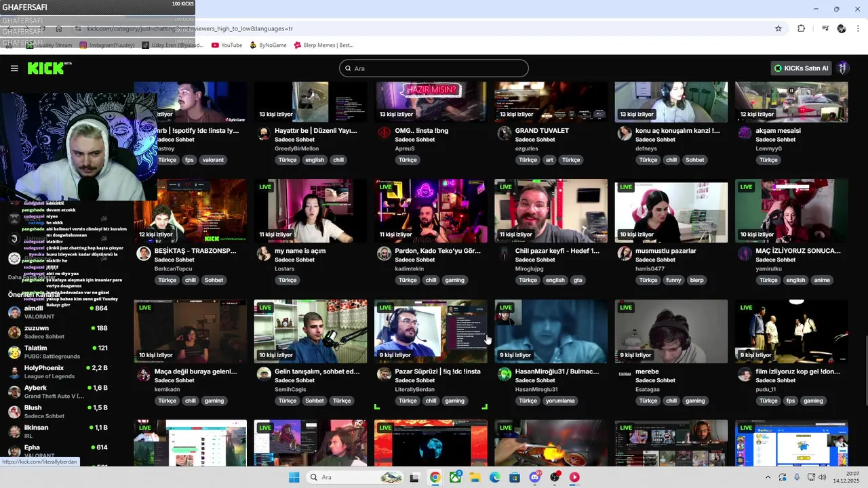The height and width of the screenshot is (488, 868).
Task: Open Discord from the taskbar
Action: (x=534, y=477)
